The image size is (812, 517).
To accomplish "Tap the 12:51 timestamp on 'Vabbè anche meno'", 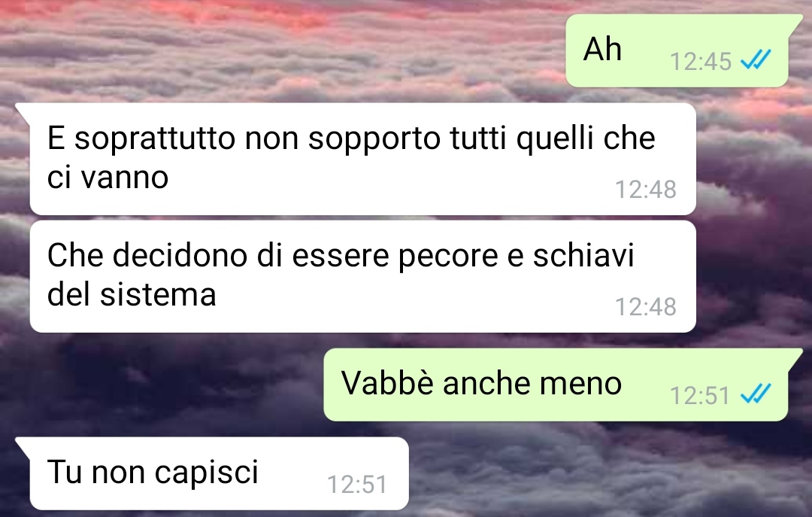I will click(700, 396).
